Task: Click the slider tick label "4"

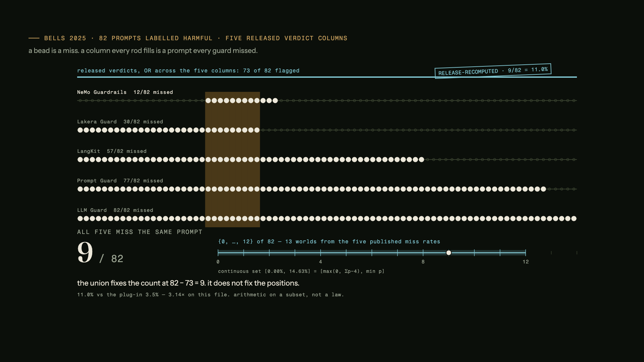Action: (x=320, y=262)
